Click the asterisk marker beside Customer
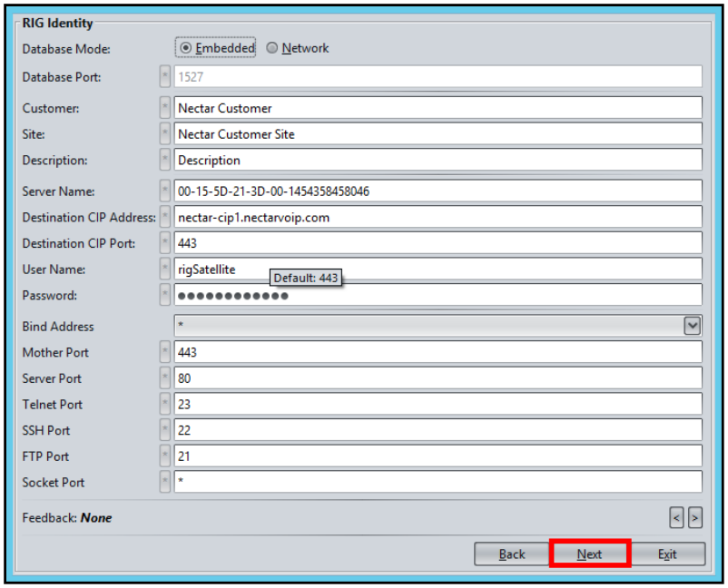The width and height of the screenshot is (728, 588). point(165,108)
